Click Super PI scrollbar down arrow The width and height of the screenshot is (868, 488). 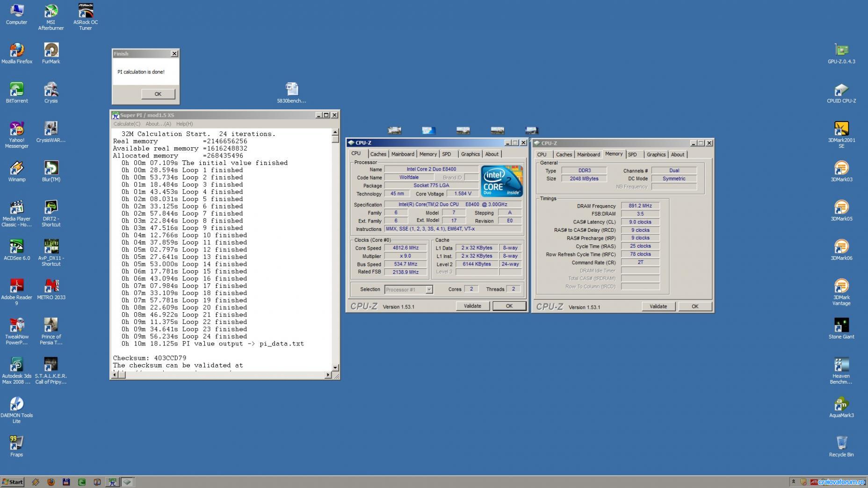tap(335, 367)
